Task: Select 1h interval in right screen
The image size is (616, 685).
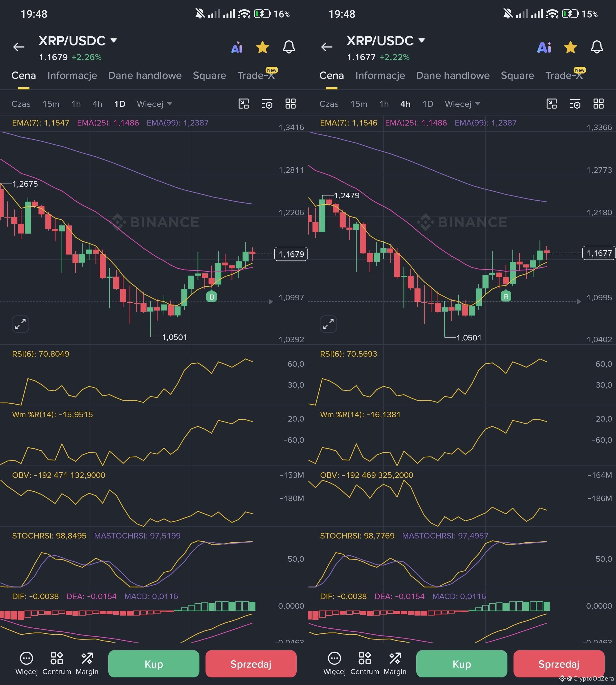Action: pos(384,104)
